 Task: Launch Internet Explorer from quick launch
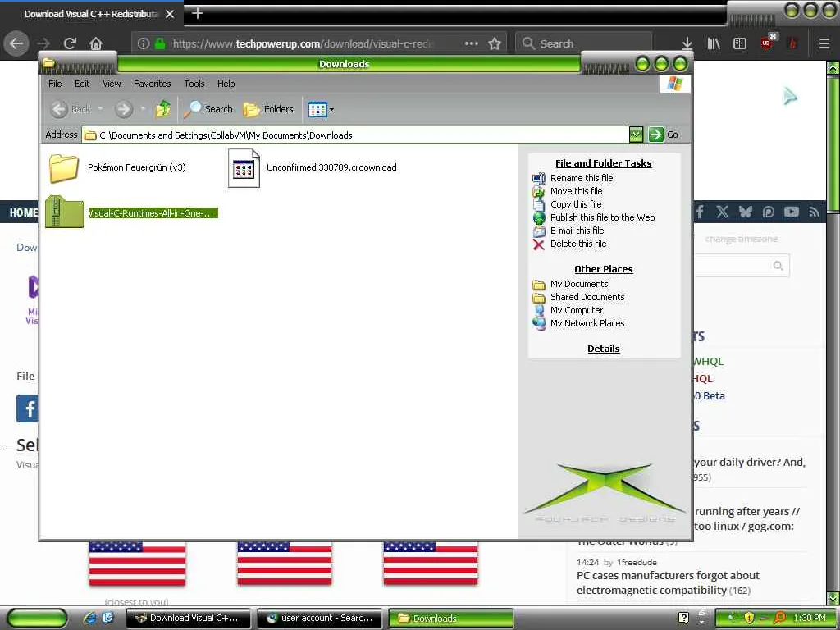[x=89, y=618]
